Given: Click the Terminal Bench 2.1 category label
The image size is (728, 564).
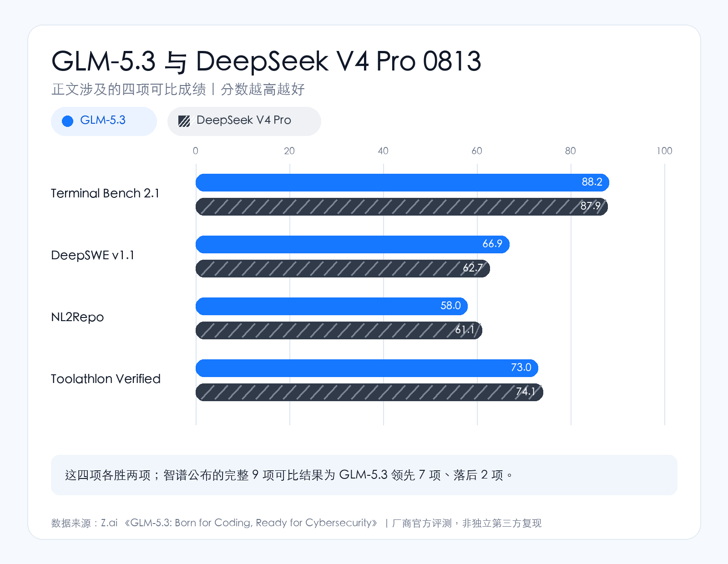Looking at the screenshot, I should coord(105,193).
